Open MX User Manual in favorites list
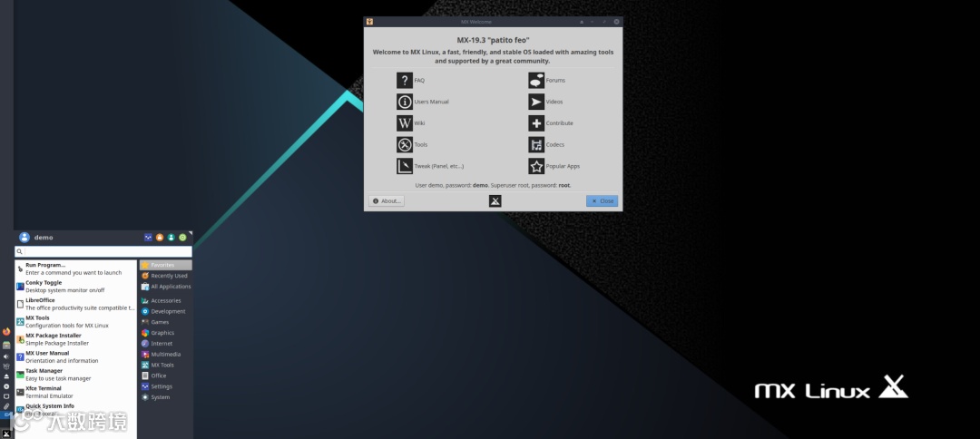This screenshot has height=439, width=980. coord(75,356)
